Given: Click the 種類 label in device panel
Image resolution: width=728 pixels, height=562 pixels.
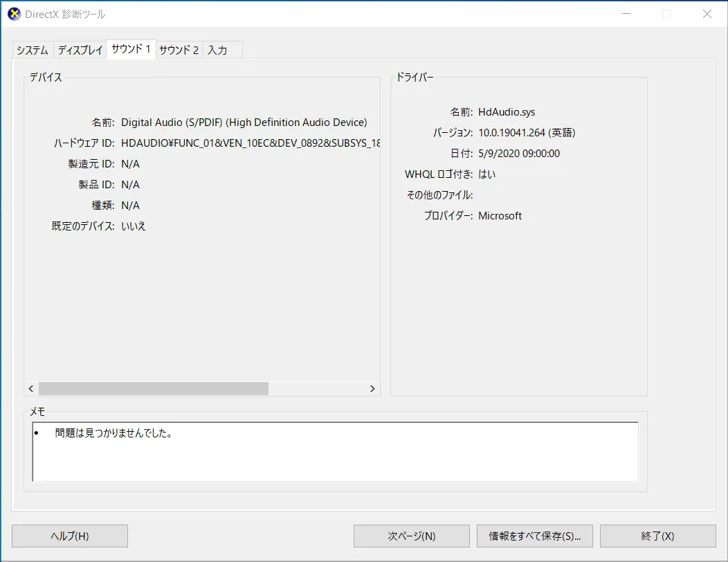Looking at the screenshot, I should pos(102,206).
